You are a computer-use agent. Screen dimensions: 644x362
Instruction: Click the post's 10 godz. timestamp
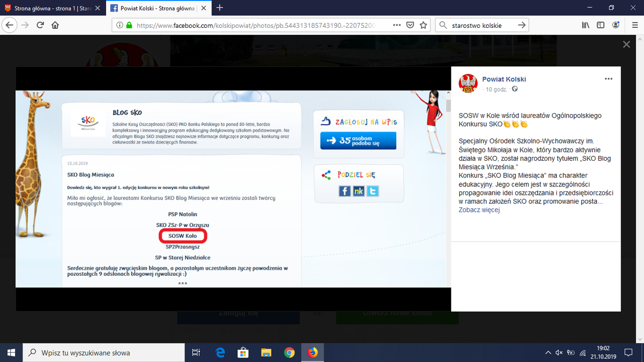coord(497,89)
